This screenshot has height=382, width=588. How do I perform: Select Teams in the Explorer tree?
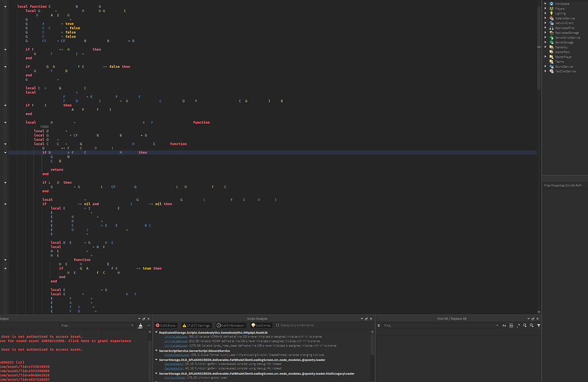(x=559, y=61)
